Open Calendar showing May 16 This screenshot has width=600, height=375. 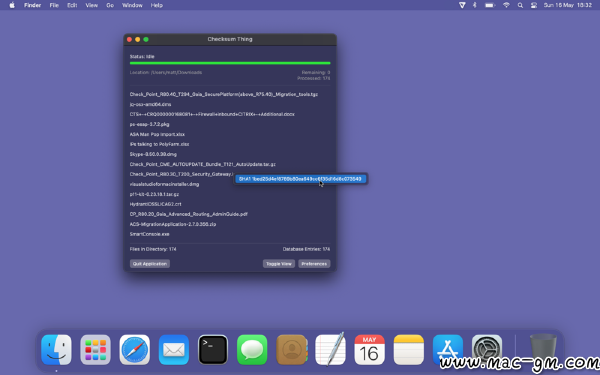tap(370, 349)
